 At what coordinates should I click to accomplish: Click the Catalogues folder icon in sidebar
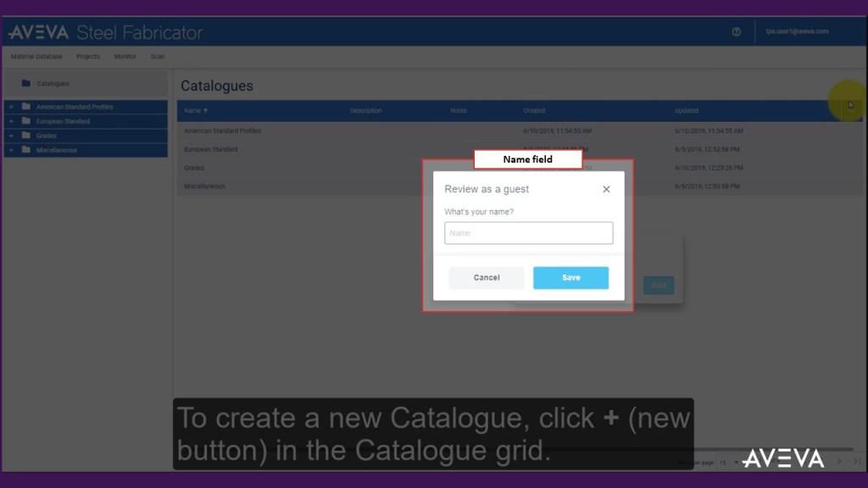point(26,83)
